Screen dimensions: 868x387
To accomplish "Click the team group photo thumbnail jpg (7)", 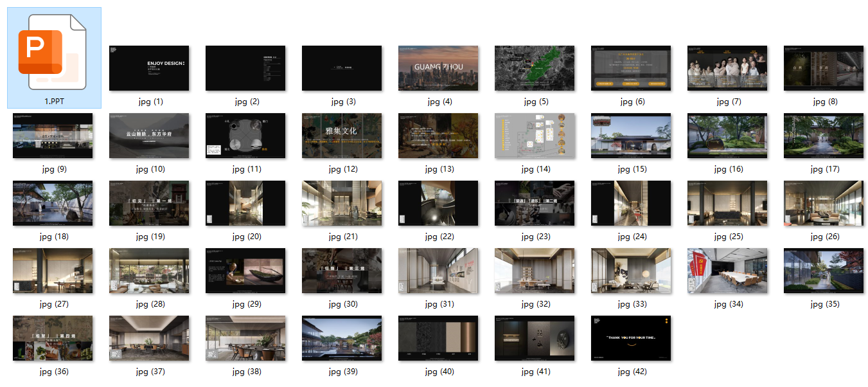I will [x=727, y=68].
